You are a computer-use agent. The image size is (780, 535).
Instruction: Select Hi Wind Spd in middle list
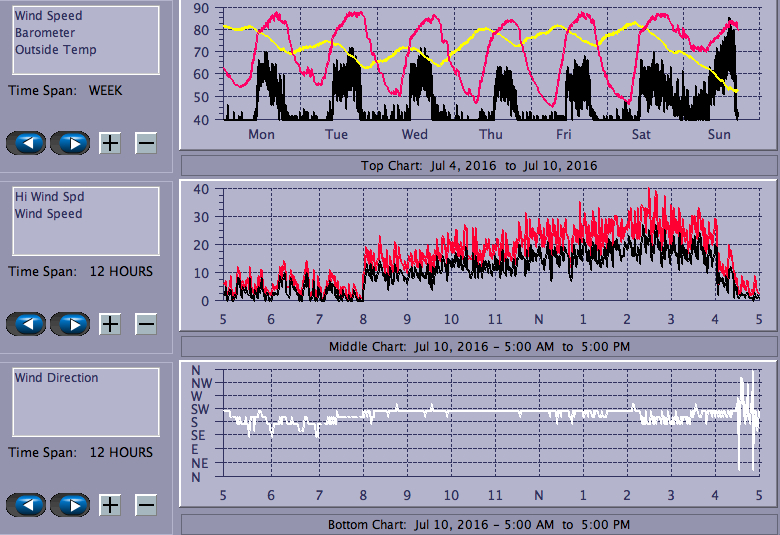[x=49, y=197]
